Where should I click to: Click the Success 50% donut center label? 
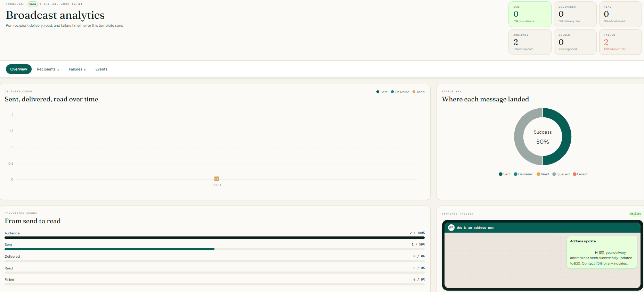coord(543,137)
